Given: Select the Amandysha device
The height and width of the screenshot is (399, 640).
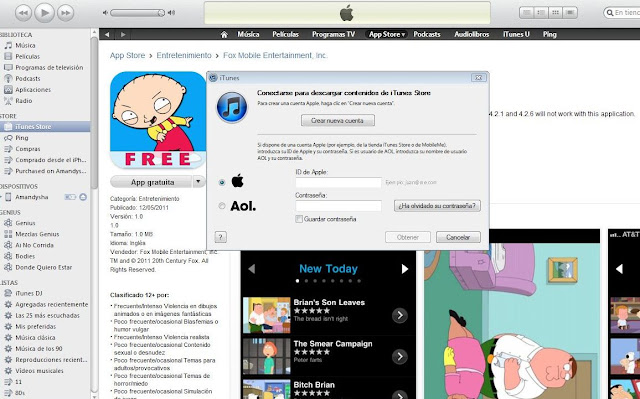Looking at the screenshot, I should tap(32, 197).
